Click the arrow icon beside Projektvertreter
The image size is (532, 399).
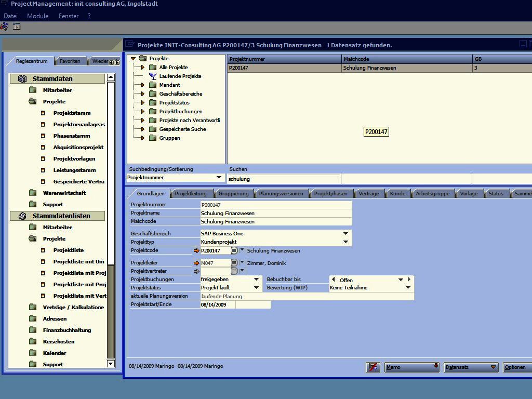point(196,271)
